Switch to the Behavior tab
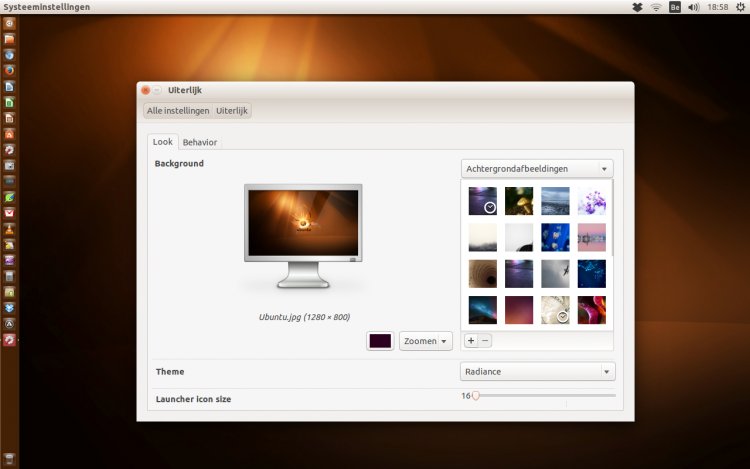 200,142
